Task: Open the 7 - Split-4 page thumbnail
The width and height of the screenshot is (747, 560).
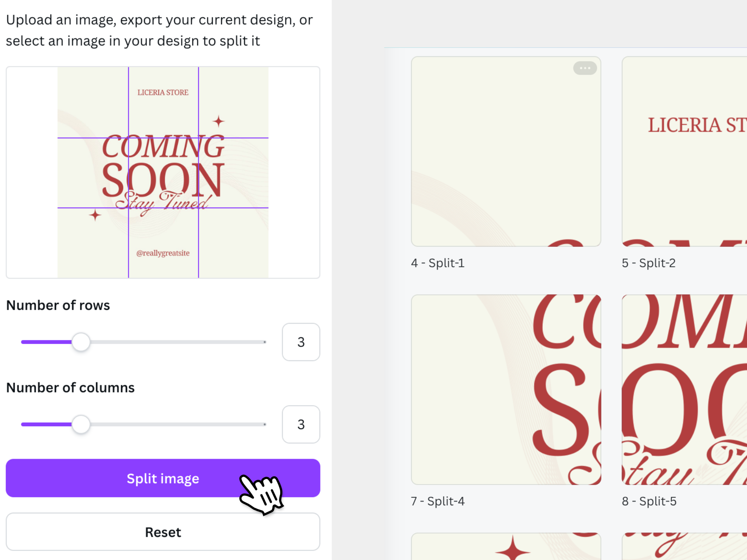Action: [505, 390]
